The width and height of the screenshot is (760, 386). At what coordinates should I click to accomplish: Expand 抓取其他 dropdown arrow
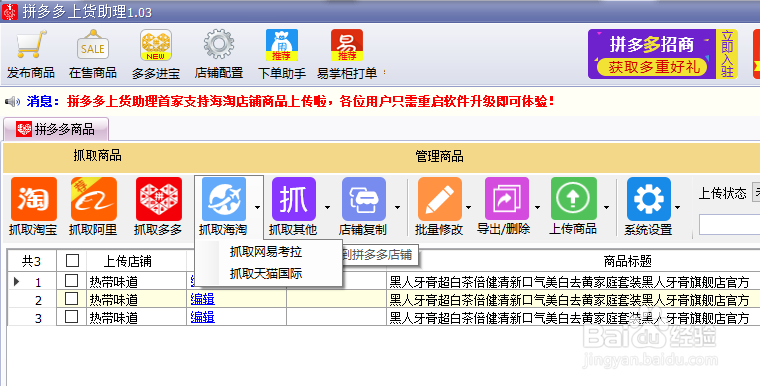[x=327, y=208]
